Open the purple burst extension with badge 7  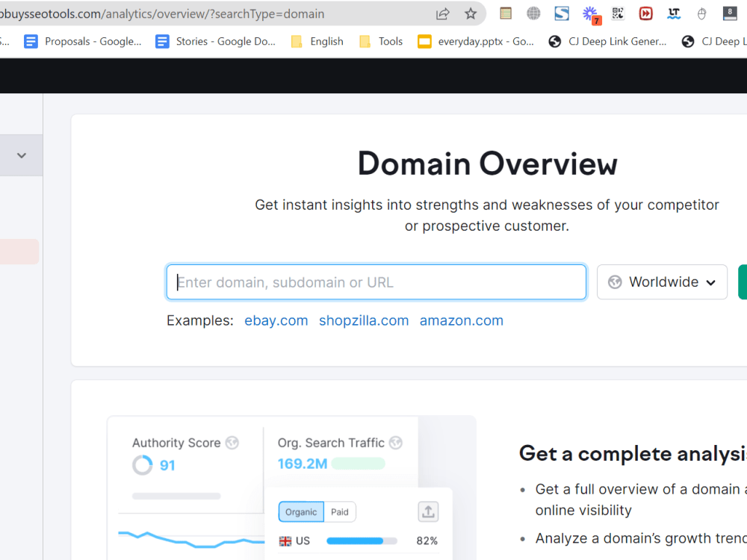click(591, 14)
